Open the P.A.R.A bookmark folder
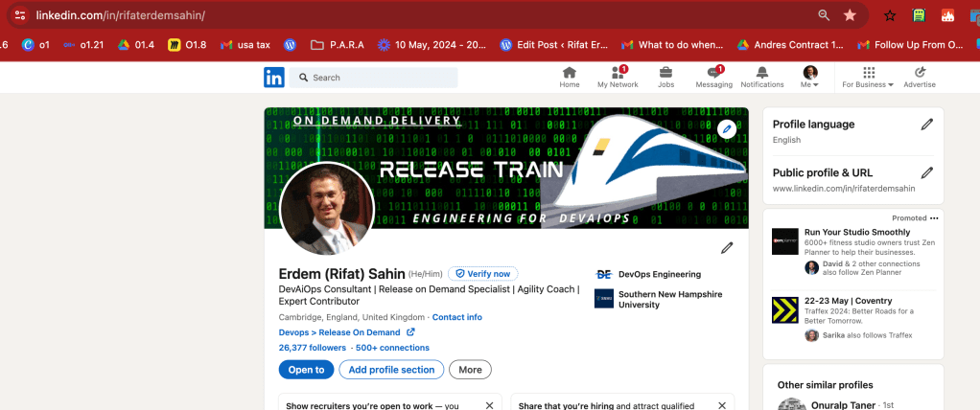This screenshot has height=410, width=980. pyautogui.click(x=338, y=45)
